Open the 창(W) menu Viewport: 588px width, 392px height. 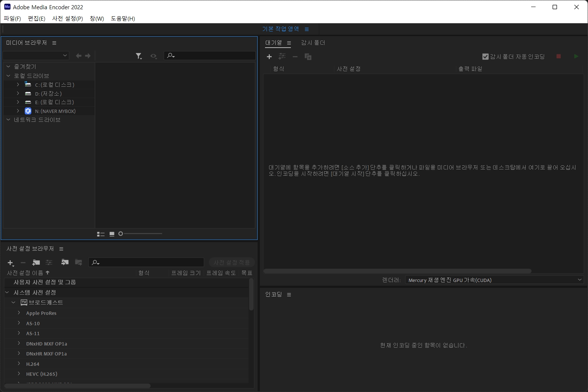pos(97,18)
